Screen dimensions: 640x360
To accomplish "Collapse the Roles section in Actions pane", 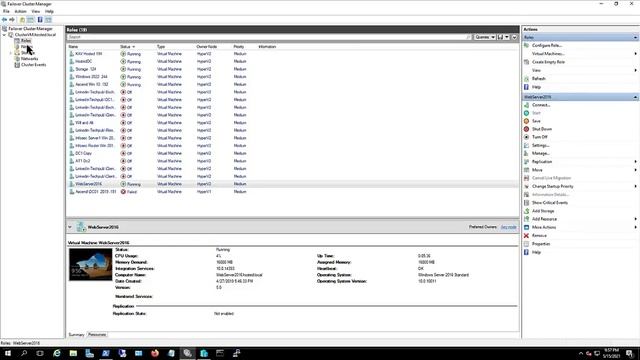I will click(x=636, y=38).
